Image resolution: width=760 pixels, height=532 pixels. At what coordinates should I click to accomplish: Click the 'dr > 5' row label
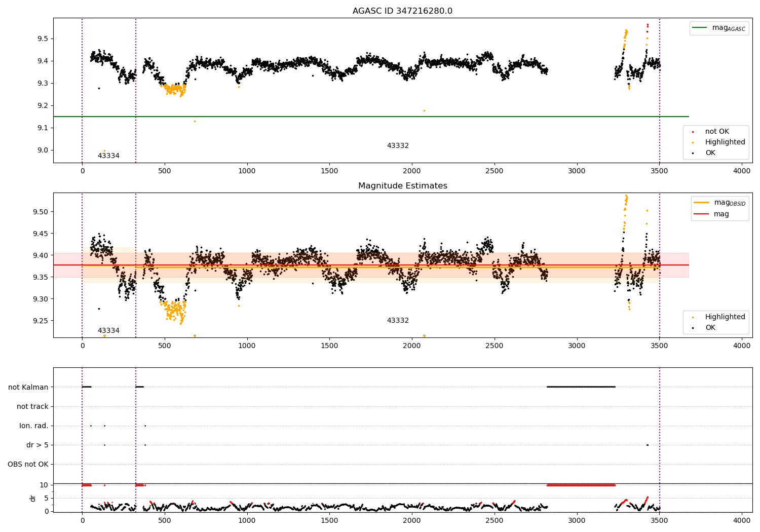tap(37, 445)
